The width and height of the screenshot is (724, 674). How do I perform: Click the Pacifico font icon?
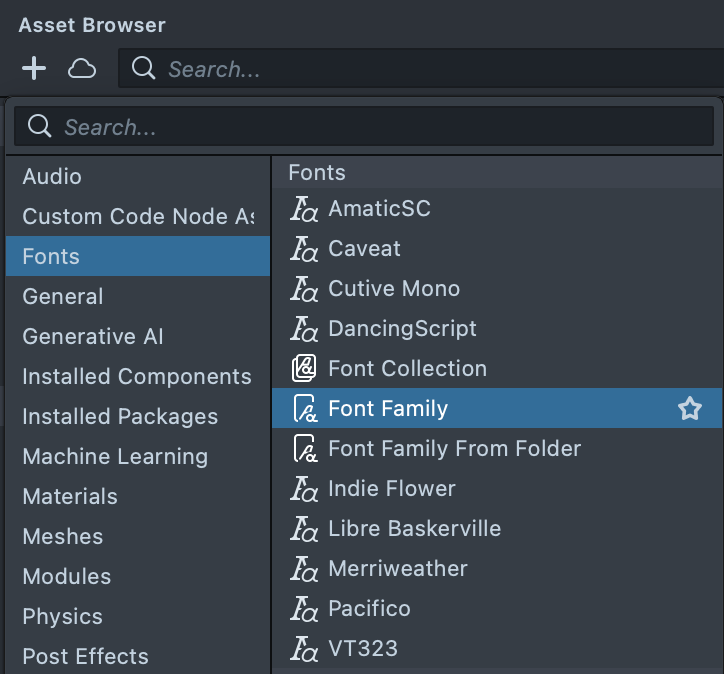pyautogui.click(x=304, y=609)
